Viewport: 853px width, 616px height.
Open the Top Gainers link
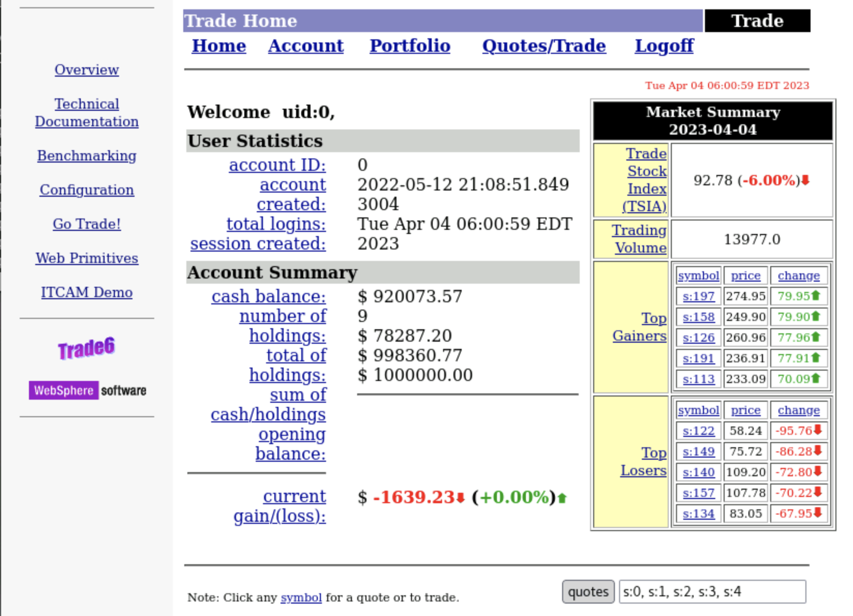click(x=640, y=327)
